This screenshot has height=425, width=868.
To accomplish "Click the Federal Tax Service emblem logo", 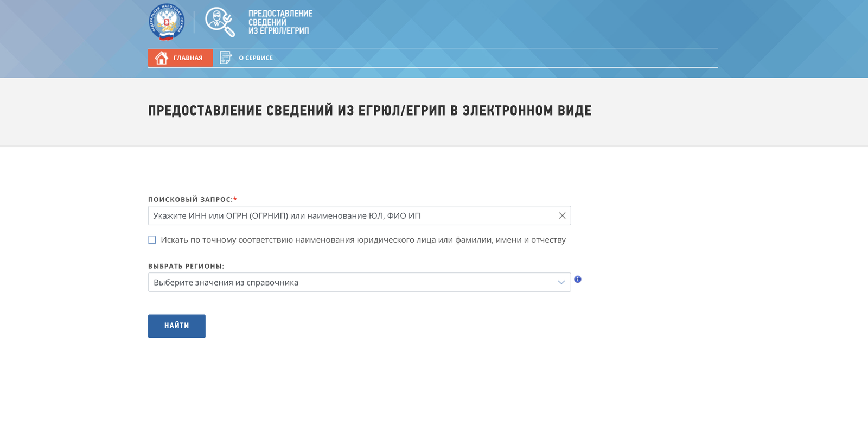I will pos(167,22).
